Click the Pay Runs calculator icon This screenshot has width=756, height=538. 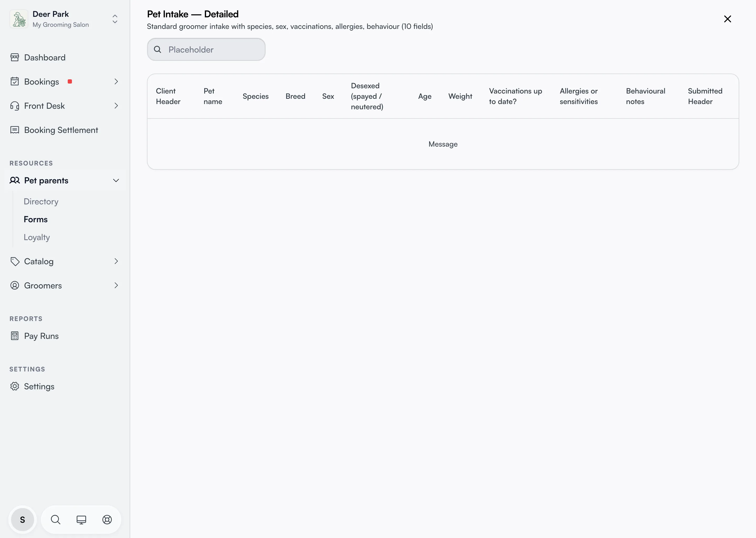pyautogui.click(x=14, y=336)
